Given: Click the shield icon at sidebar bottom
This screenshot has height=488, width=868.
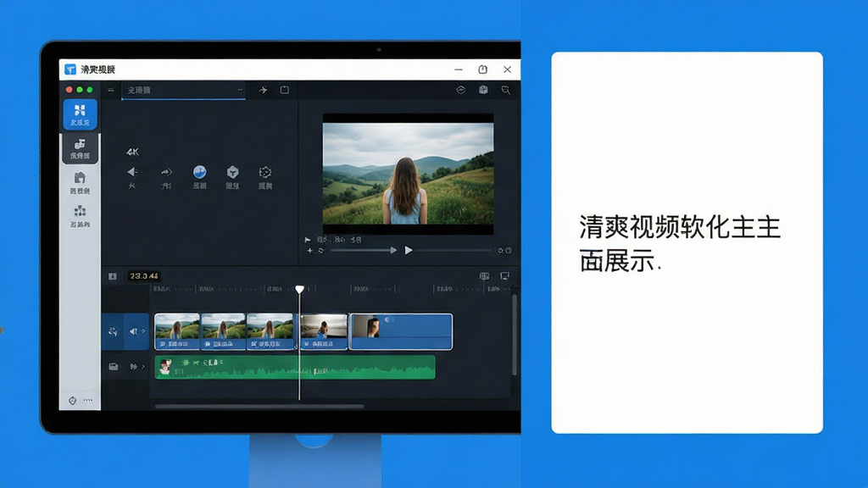Looking at the screenshot, I should [73, 401].
